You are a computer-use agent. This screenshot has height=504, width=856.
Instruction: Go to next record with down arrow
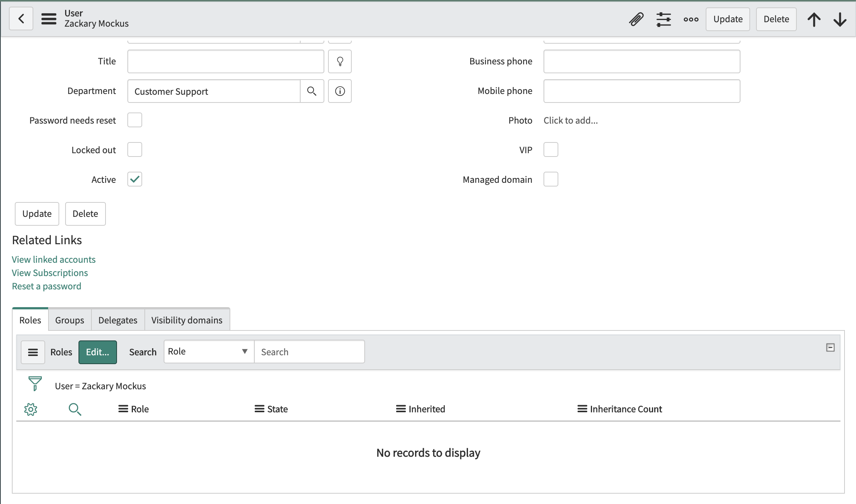840,19
